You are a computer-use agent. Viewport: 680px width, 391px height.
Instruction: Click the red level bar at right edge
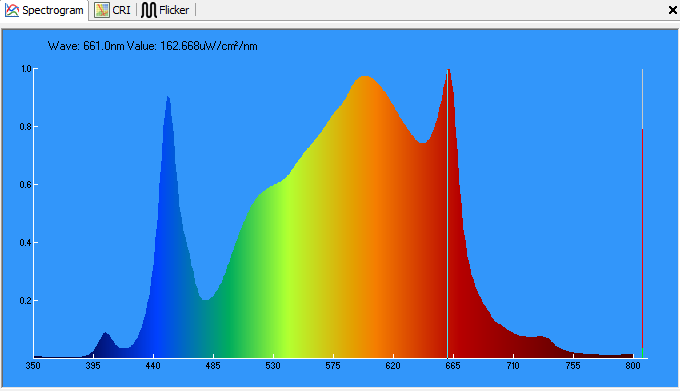[642, 238]
